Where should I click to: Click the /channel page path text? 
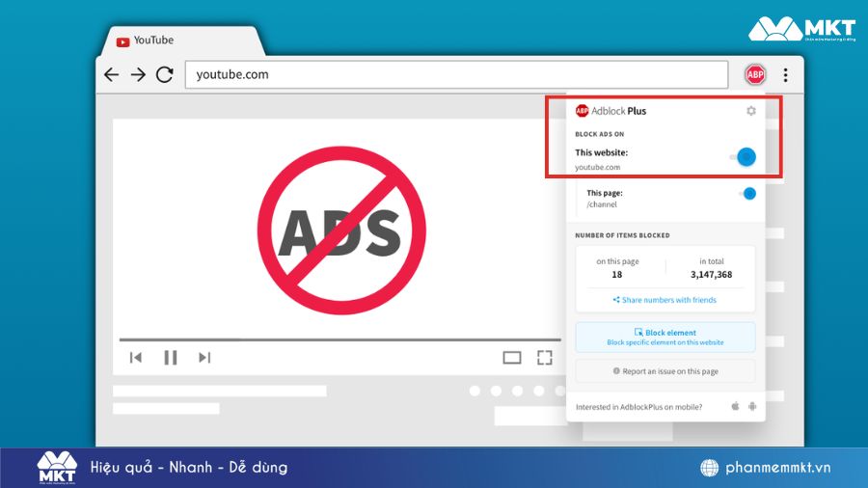pyautogui.click(x=602, y=204)
